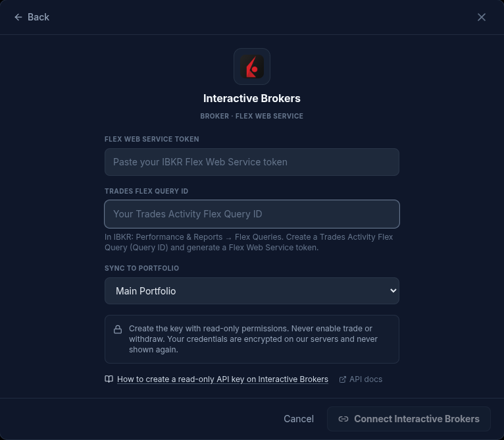Click the Interactive Brokers logo icon

click(252, 67)
